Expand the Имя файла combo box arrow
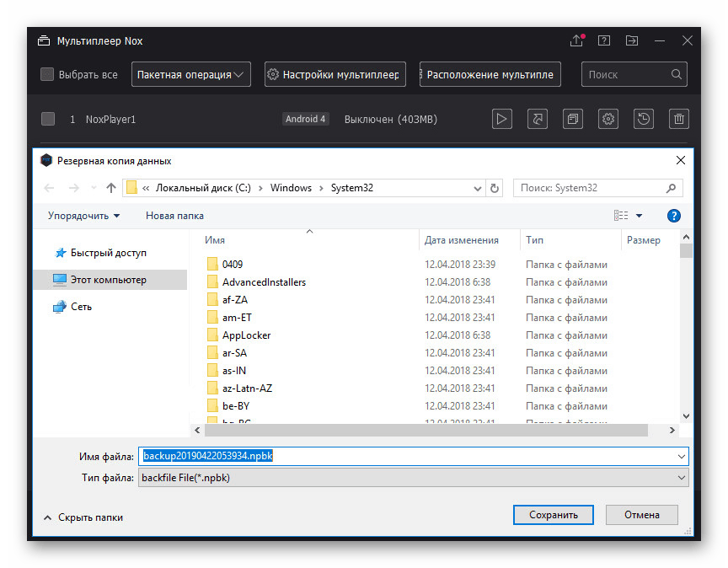This screenshot has width=728, height=568. coord(681,456)
